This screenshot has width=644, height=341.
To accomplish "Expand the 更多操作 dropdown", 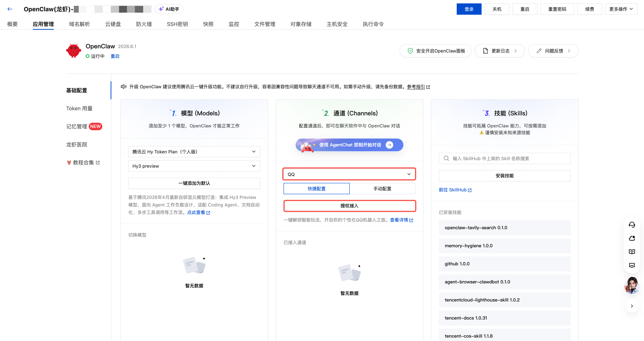I will click(621, 9).
